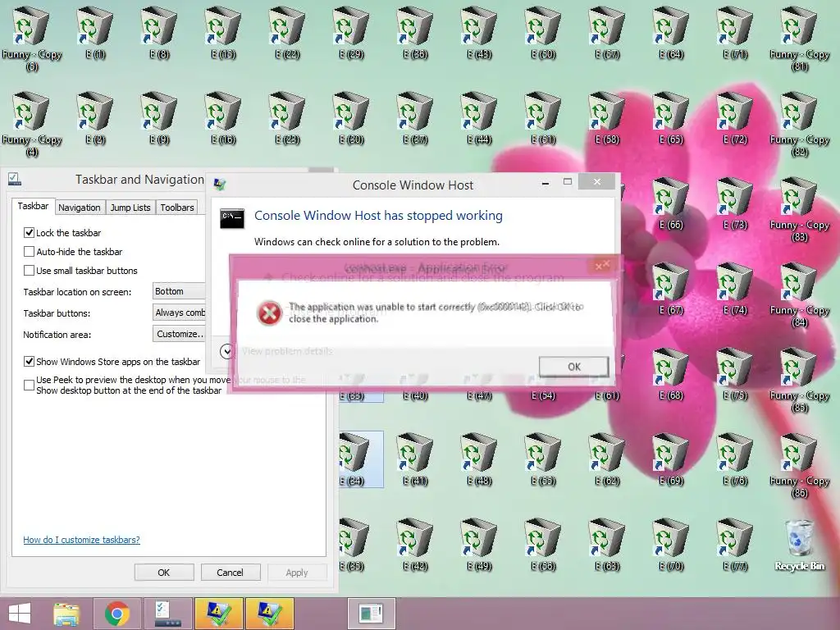Select the E (9) desktop shortcut
Viewport: 840px width, 630px height.
(x=159, y=118)
